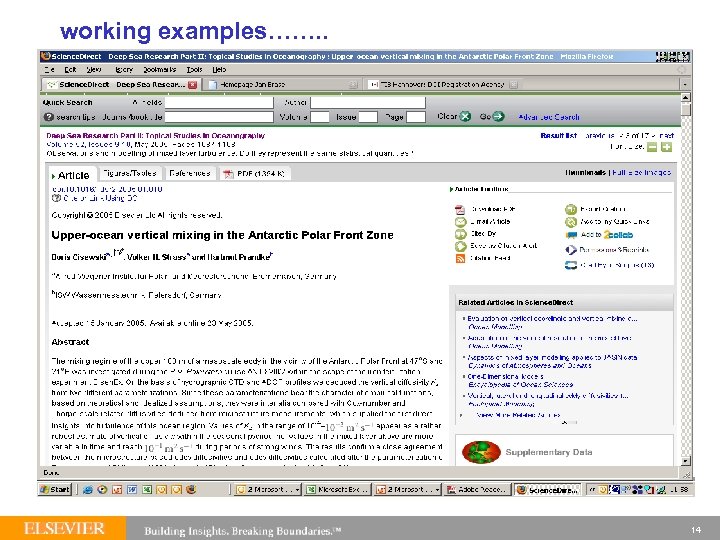Open Internet Explorer from quick launch

pyautogui.click(x=87, y=490)
